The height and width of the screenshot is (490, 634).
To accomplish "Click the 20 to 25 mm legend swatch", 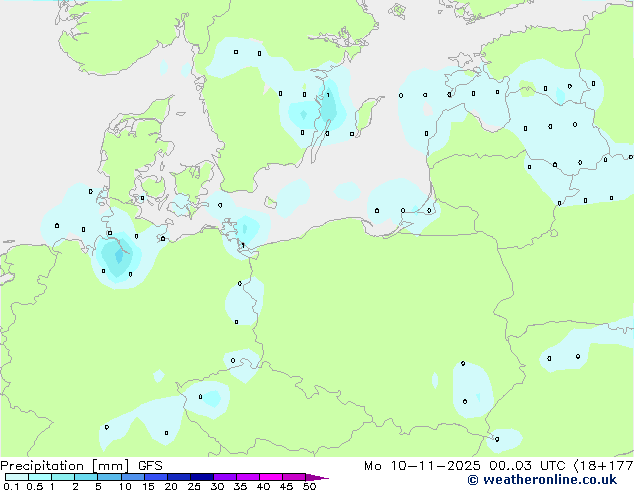I will pos(178,477).
